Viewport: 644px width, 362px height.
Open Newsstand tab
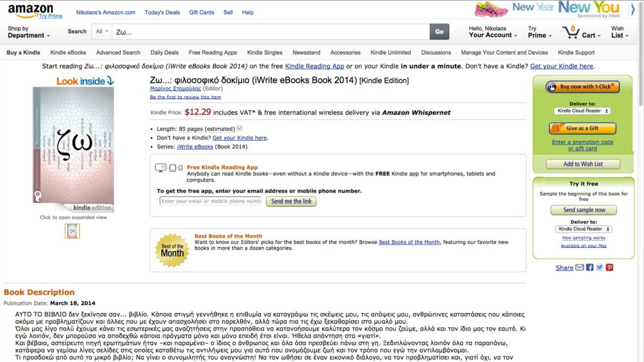(306, 53)
